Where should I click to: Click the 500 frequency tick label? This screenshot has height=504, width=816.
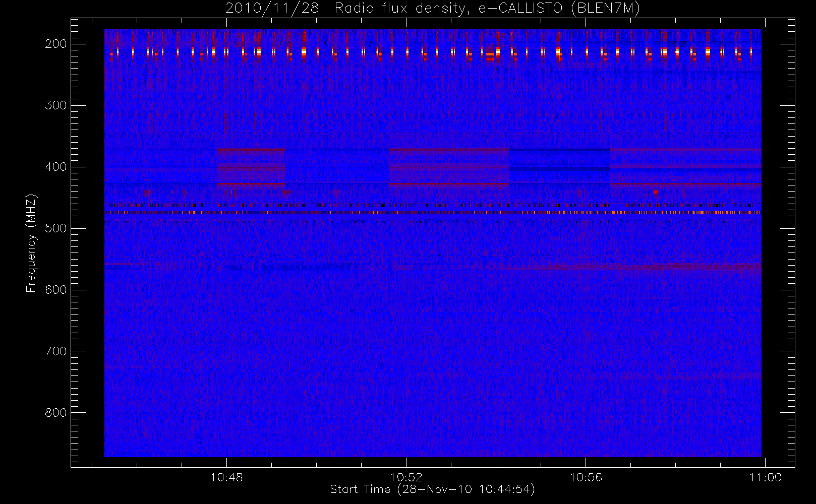point(56,228)
